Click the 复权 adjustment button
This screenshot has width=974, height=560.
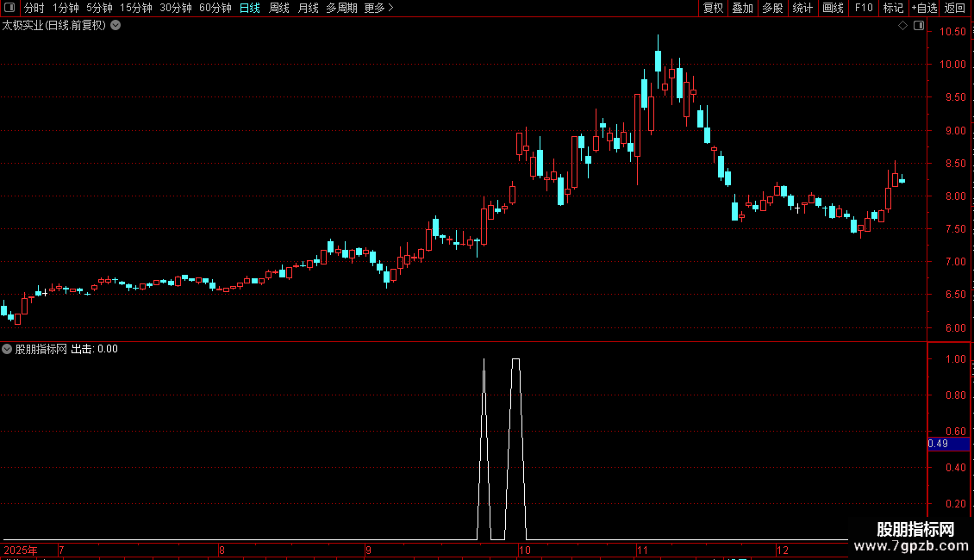(713, 8)
